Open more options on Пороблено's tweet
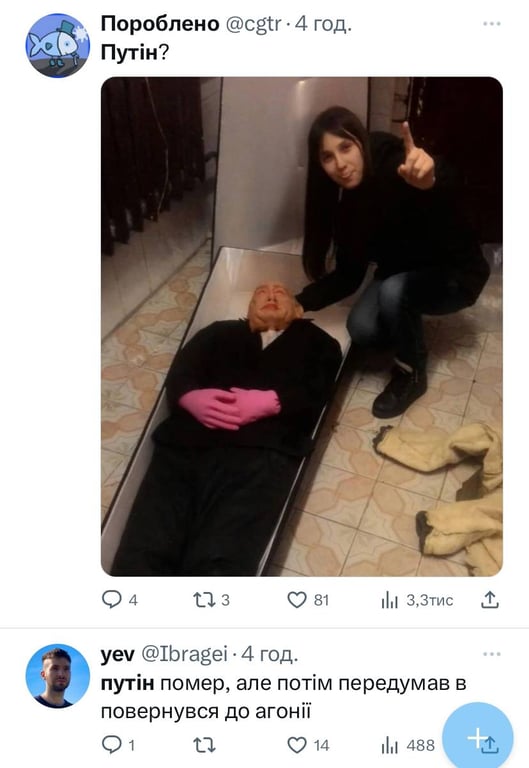The height and width of the screenshot is (768, 529). pos(491,24)
